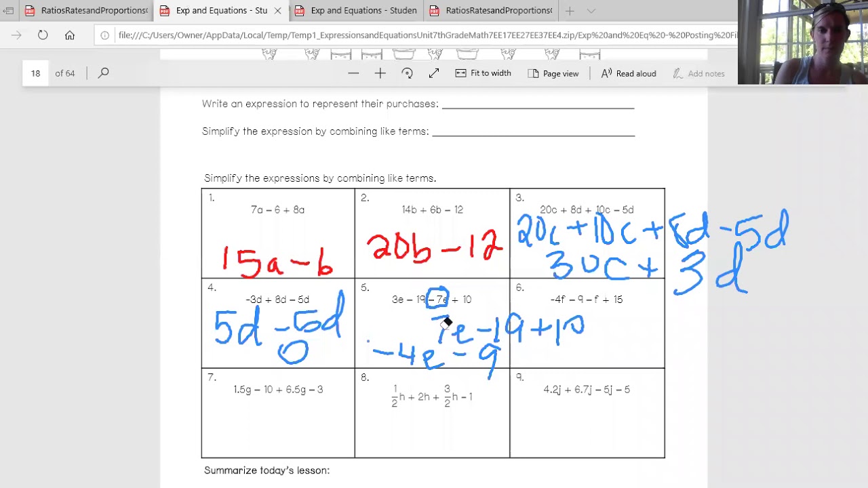868x488 pixels.
Task: Enter full screen with expand arrows icon
Action: point(434,73)
